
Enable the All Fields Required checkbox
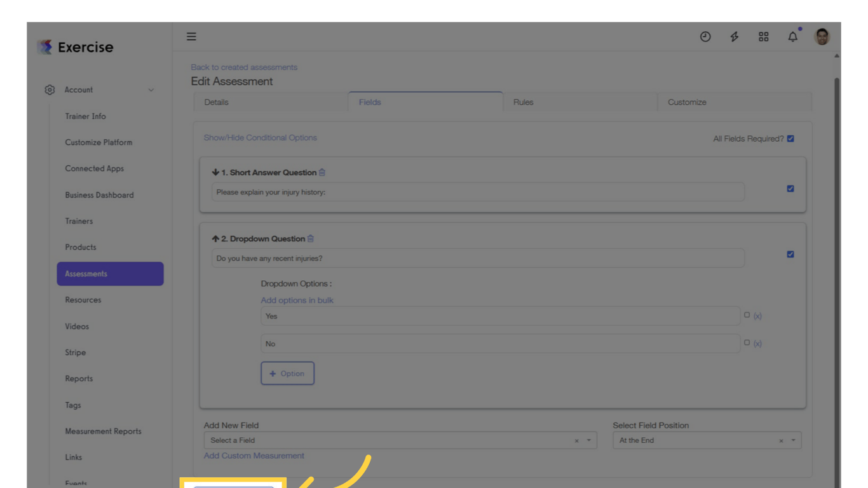pyautogui.click(x=790, y=138)
